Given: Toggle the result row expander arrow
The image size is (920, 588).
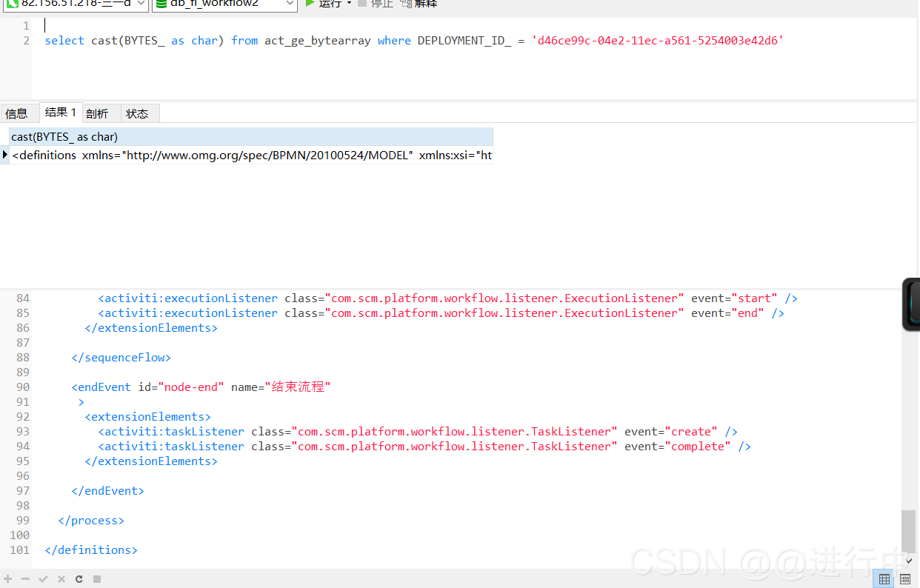Looking at the screenshot, I should coord(4,155).
